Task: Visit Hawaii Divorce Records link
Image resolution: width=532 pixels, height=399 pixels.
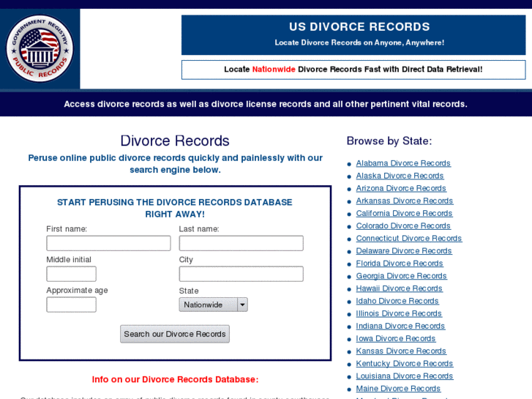Action: (x=399, y=288)
